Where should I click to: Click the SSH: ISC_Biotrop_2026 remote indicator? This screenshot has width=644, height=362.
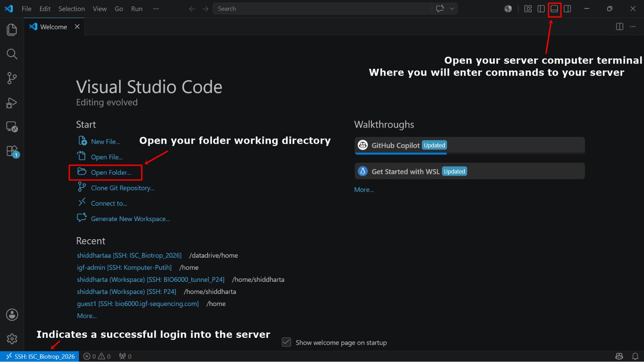[x=40, y=356]
